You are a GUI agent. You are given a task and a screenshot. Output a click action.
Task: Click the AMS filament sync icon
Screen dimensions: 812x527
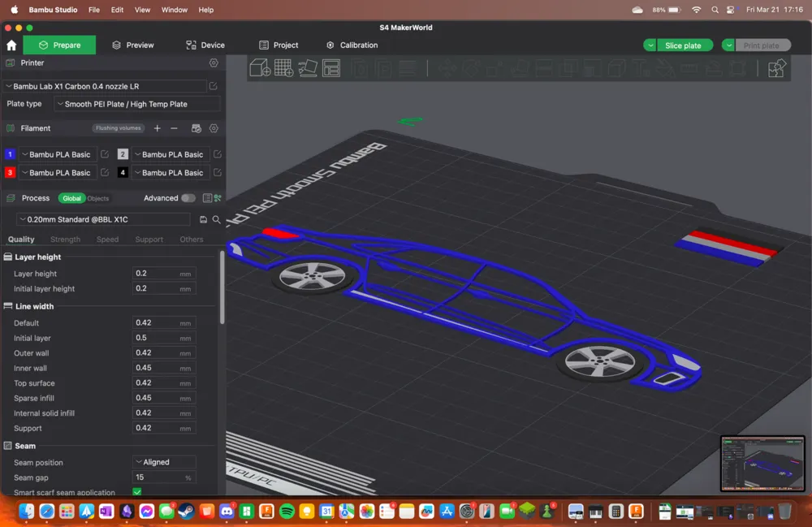197,128
